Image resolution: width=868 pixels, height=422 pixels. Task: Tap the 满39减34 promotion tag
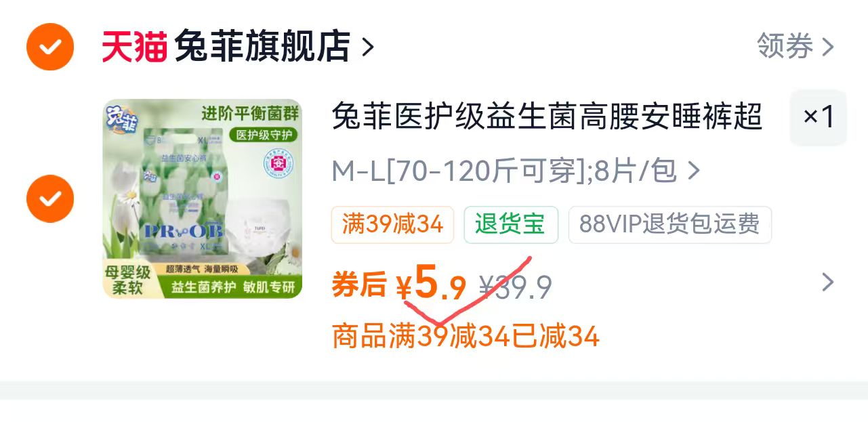click(x=392, y=224)
